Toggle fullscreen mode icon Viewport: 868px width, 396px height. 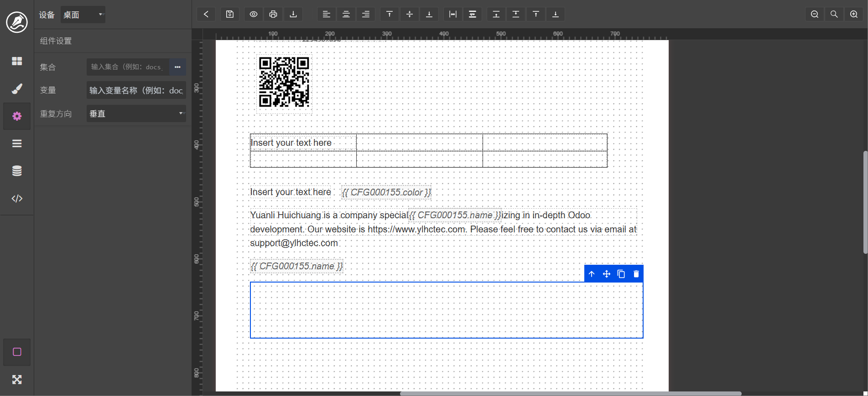[17, 380]
